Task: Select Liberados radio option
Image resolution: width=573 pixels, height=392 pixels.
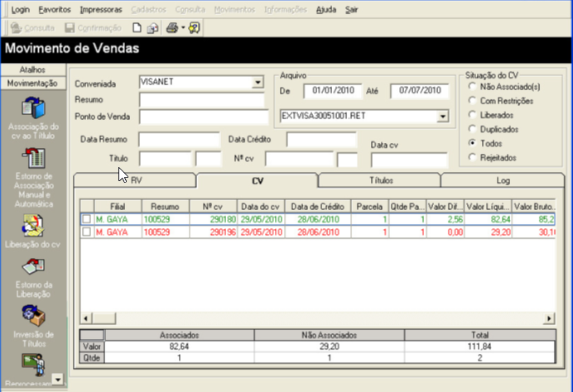Action: coord(472,115)
